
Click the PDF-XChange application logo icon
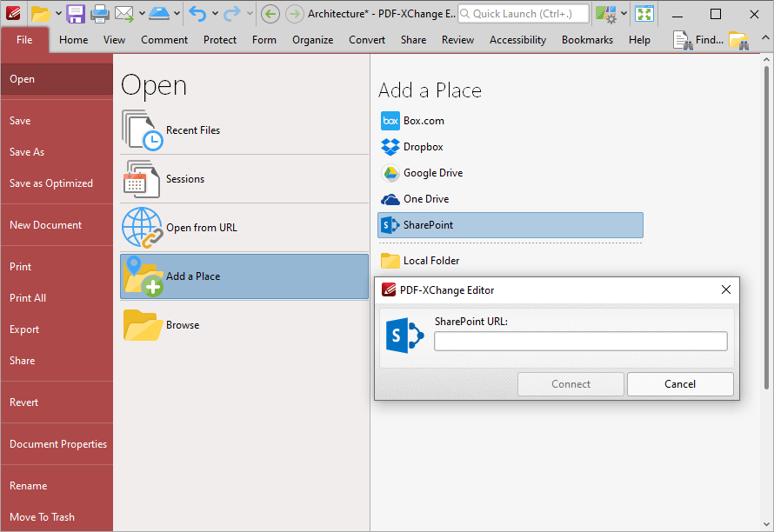(x=13, y=14)
